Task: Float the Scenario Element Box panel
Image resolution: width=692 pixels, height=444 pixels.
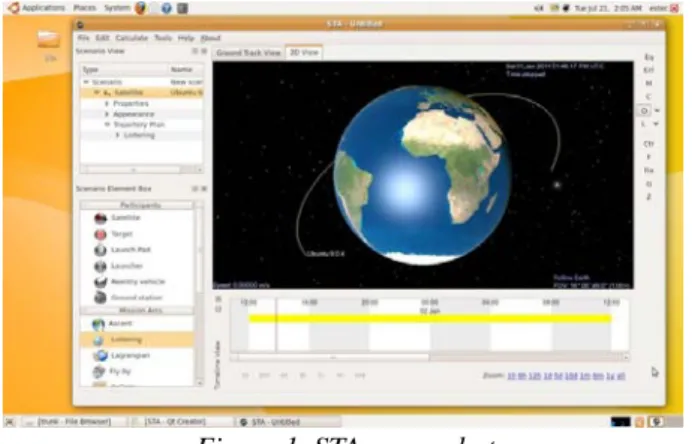Action: pos(195,189)
